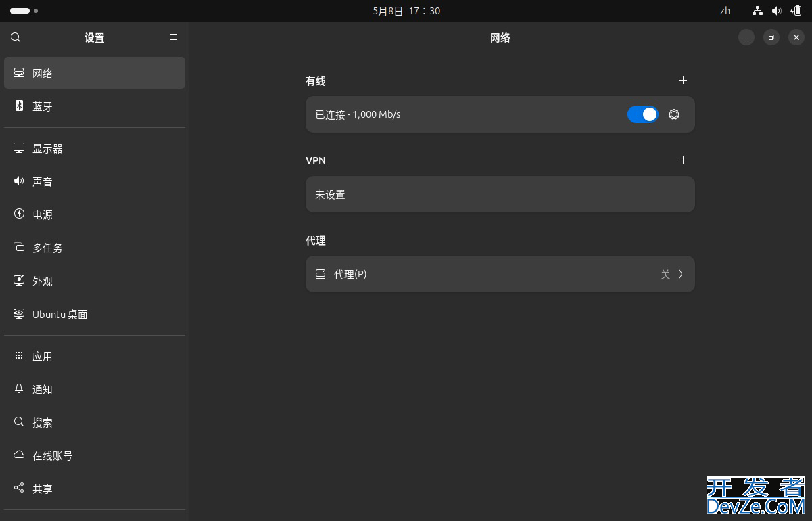Click the network status tray icon
Image resolution: width=812 pixels, height=521 pixels.
pyautogui.click(x=757, y=11)
